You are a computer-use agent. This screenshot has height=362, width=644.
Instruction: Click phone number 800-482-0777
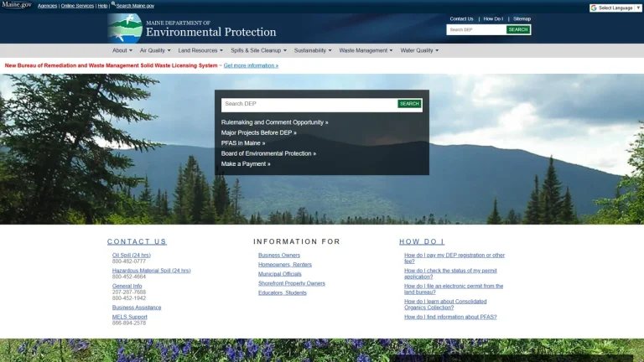pyautogui.click(x=128, y=261)
